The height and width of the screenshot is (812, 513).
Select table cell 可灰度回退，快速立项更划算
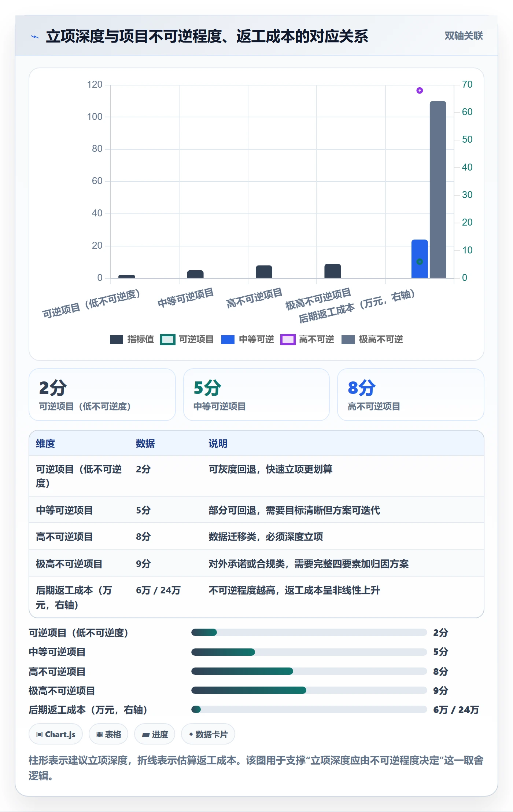pyautogui.click(x=270, y=469)
